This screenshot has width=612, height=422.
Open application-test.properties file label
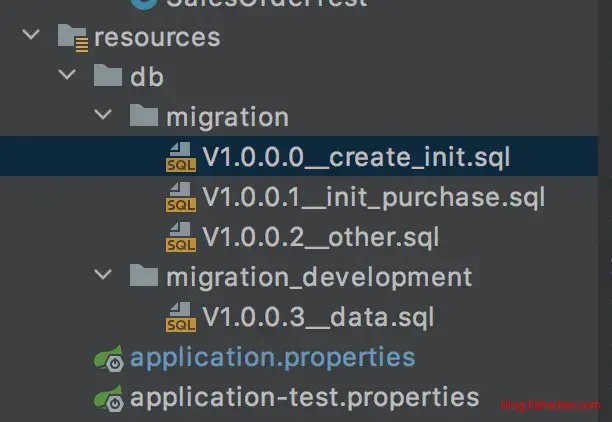(304, 397)
